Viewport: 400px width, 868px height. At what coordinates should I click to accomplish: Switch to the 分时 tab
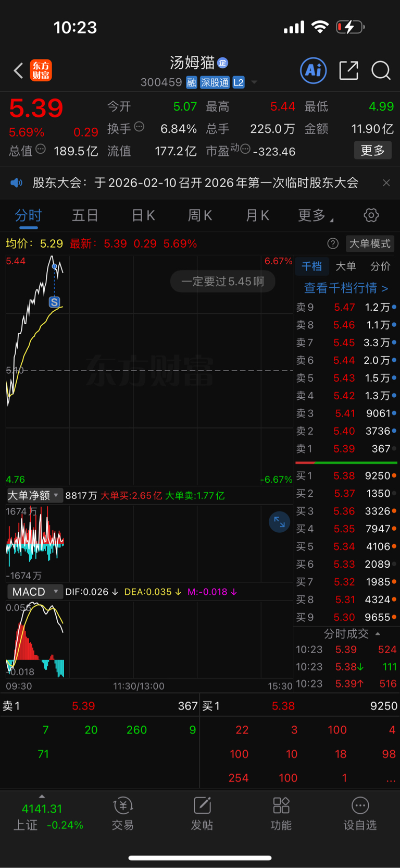[28, 215]
